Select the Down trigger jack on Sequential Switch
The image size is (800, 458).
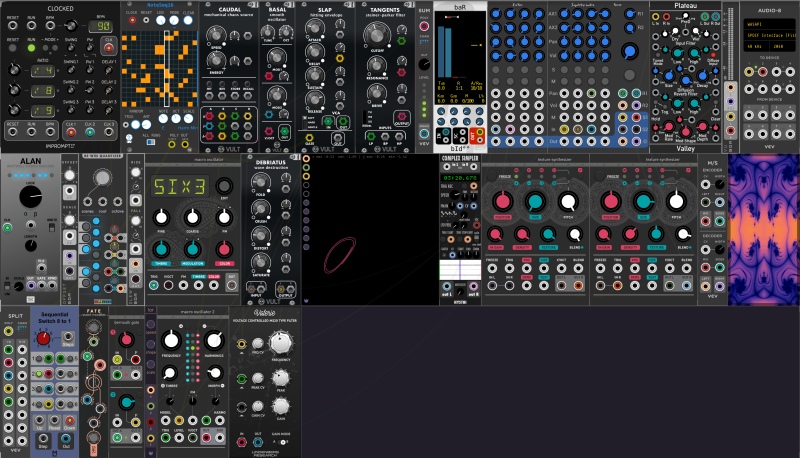coord(68,421)
